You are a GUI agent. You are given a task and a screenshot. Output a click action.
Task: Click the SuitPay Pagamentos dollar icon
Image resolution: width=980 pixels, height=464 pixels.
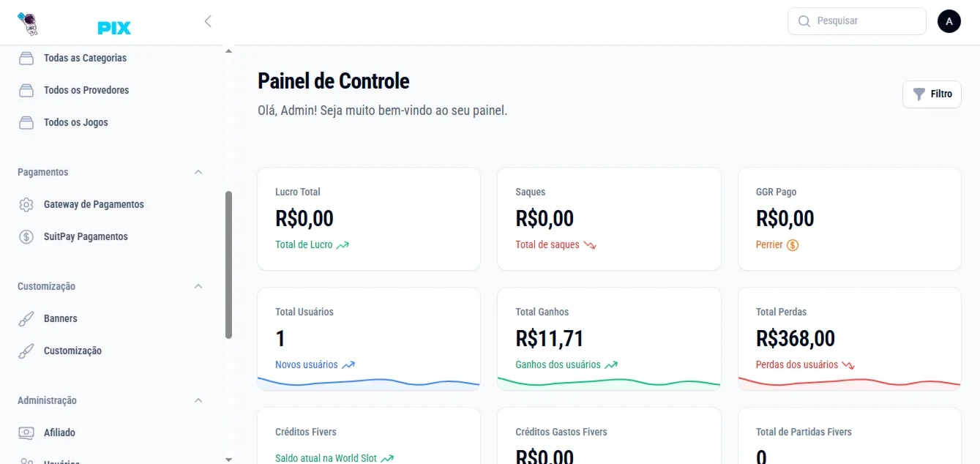tap(26, 236)
